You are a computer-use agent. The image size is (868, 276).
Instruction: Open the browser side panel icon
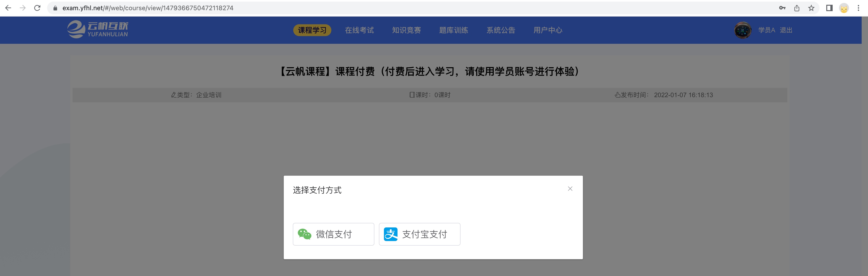pyautogui.click(x=829, y=8)
